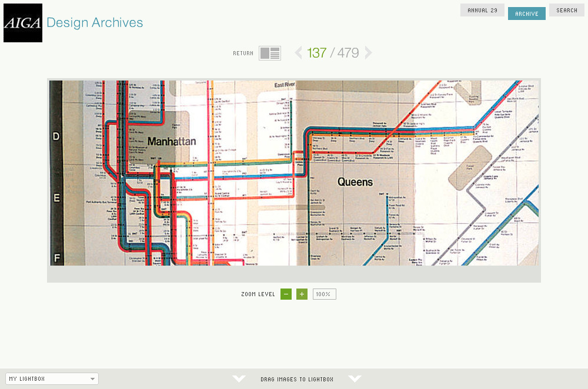This screenshot has width=588, height=389.
Task: Click the 100% zoom level field
Action: click(325, 294)
